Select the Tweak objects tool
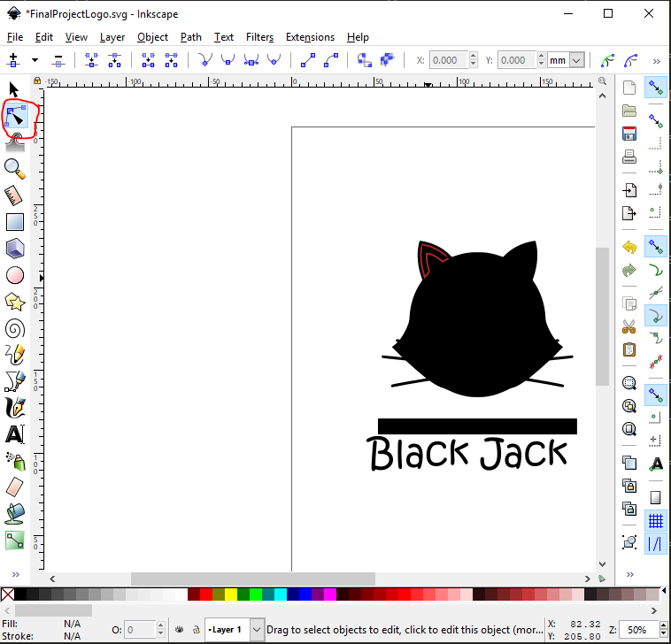The height and width of the screenshot is (644, 671). click(x=15, y=142)
